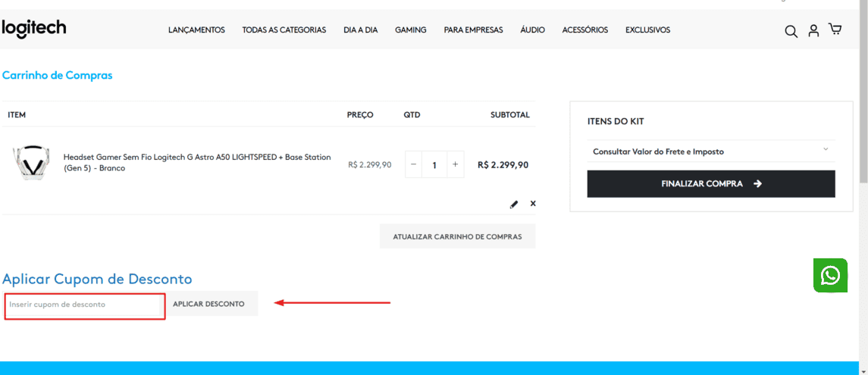Click the quantity field showing 1
Image resolution: width=868 pixels, height=375 pixels.
tap(434, 164)
